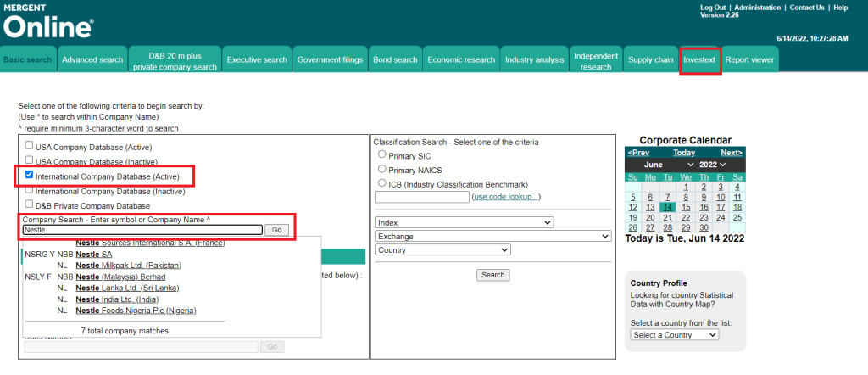Screen dimensions: 868x375
Task: Check USA Company Database (Inactive)
Action: 29,161
